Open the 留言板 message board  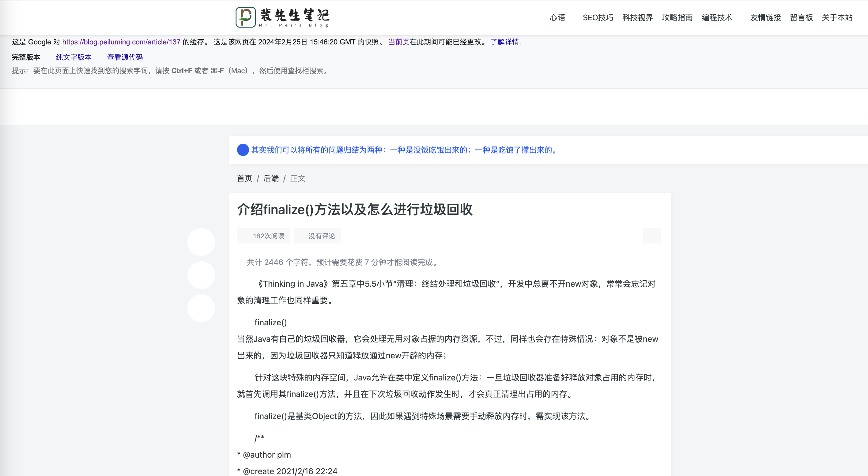coord(801,17)
